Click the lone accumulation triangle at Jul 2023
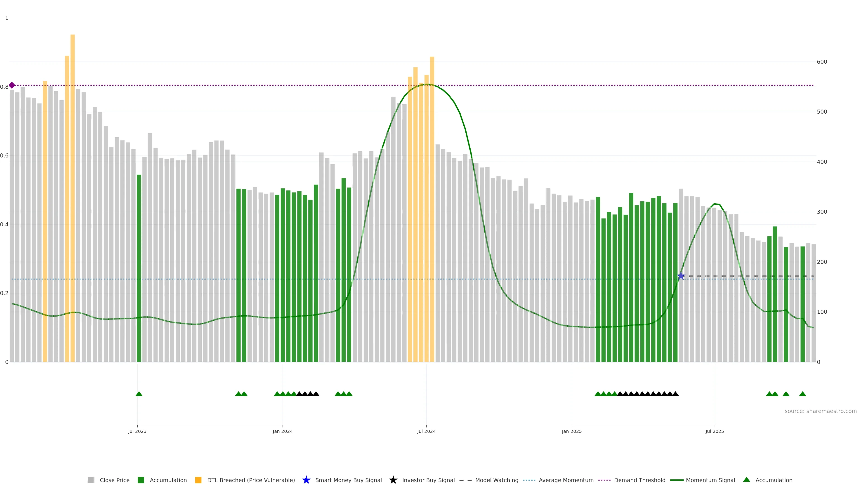 139,394
